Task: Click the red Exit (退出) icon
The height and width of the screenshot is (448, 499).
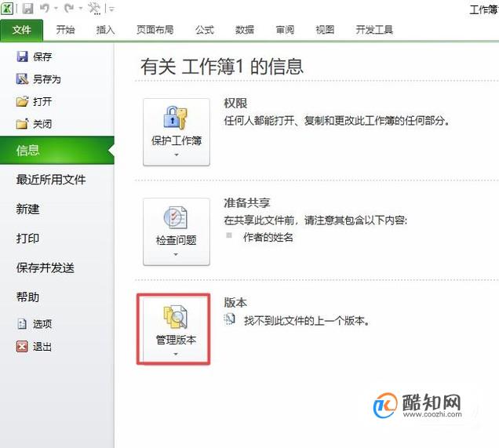Action: point(22,346)
